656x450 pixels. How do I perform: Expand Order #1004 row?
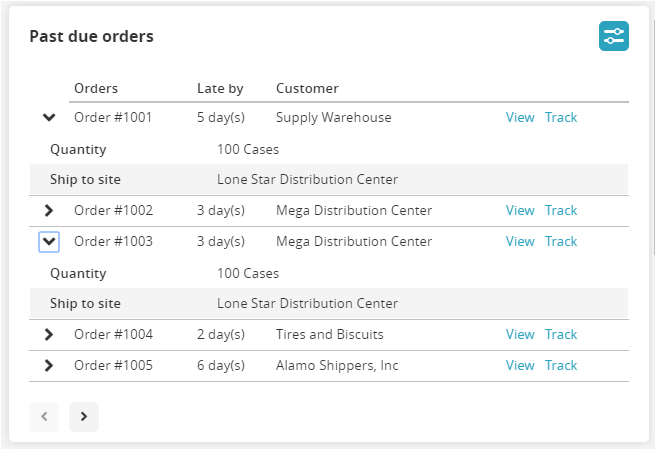(49, 334)
